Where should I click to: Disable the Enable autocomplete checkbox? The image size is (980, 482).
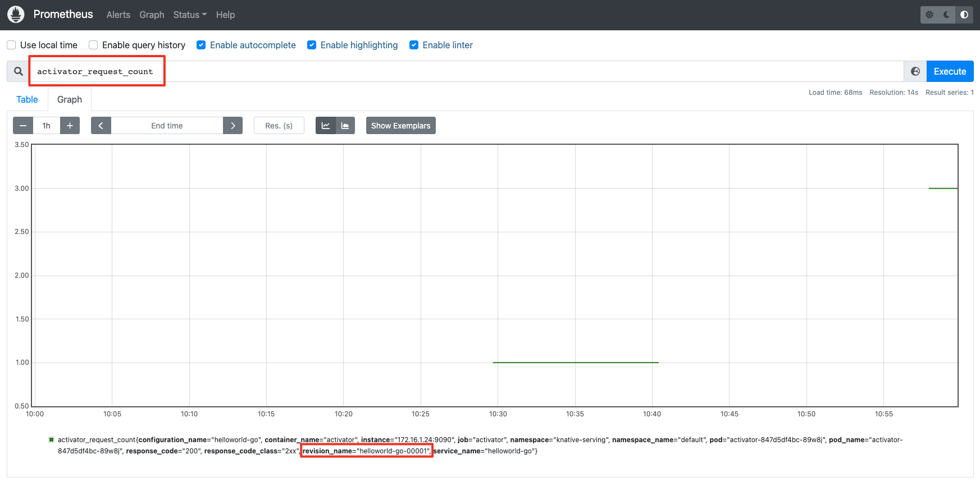201,45
